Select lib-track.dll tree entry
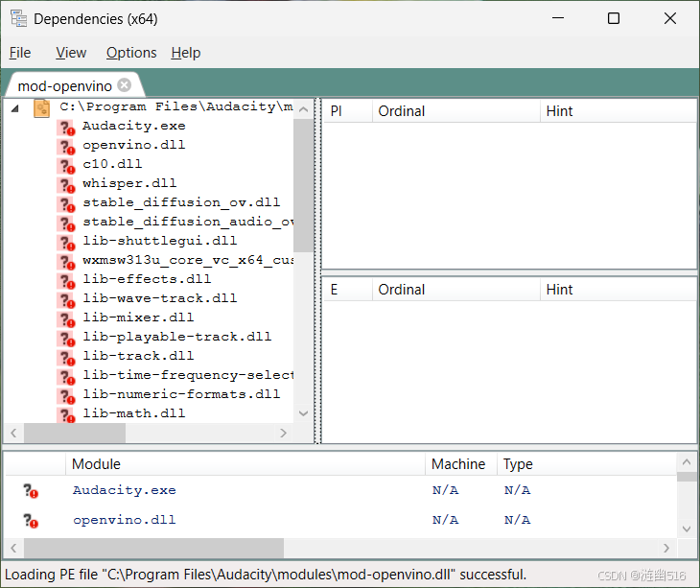Screen dimensions: 700x588 (138, 356)
